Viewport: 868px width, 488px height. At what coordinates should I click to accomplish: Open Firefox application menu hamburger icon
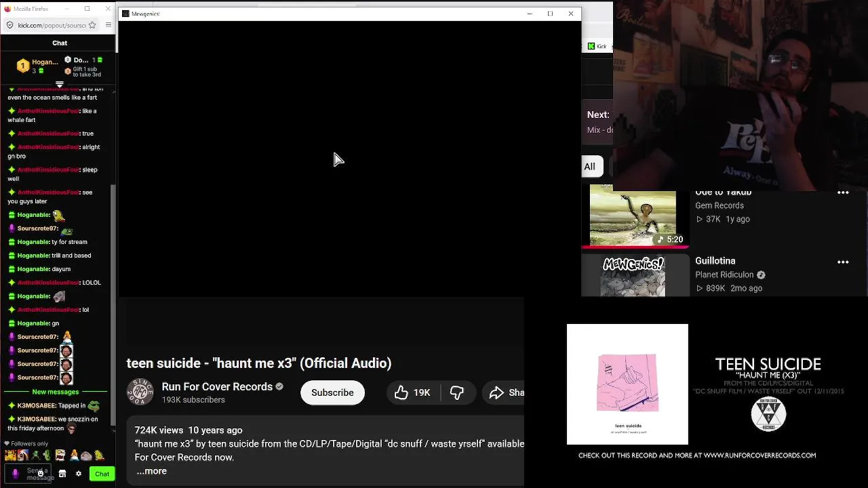108,25
